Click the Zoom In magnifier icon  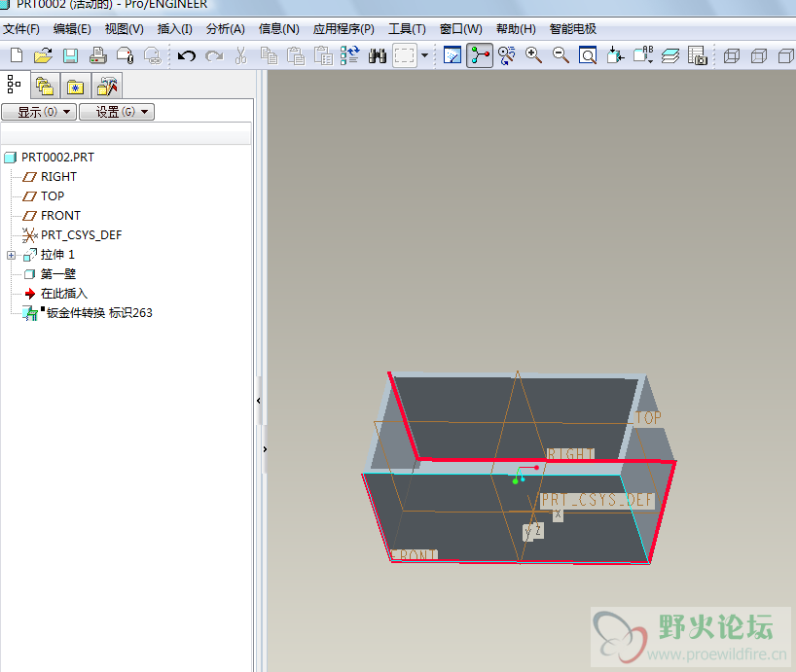533,55
